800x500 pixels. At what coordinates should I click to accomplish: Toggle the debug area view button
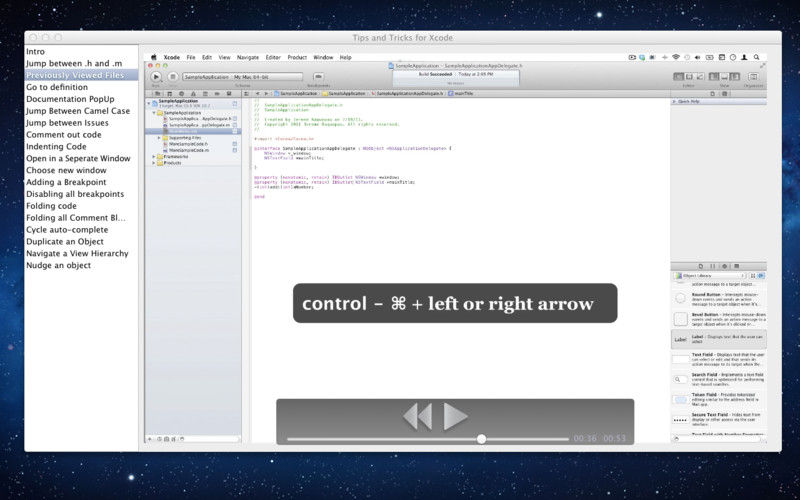(724, 77)
